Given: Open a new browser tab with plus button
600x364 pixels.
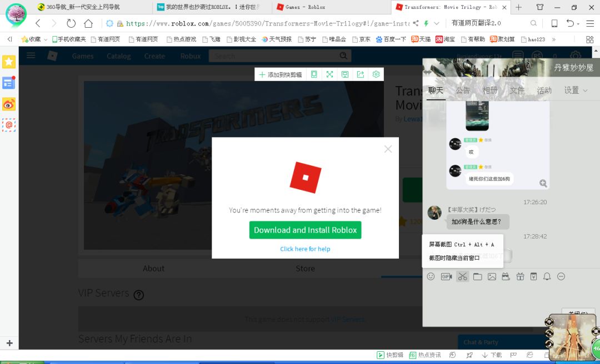Looking at the screenshot, I should (x=518, y=7).
